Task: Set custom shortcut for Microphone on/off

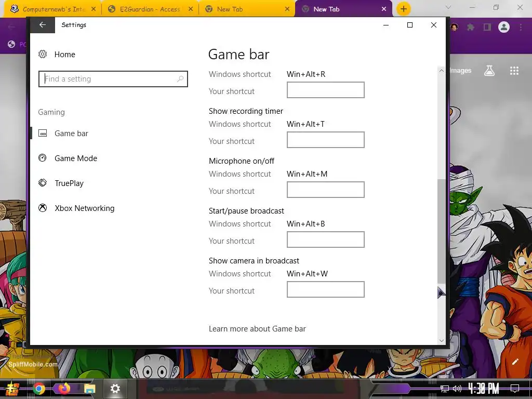Action: tap(325, 190)
